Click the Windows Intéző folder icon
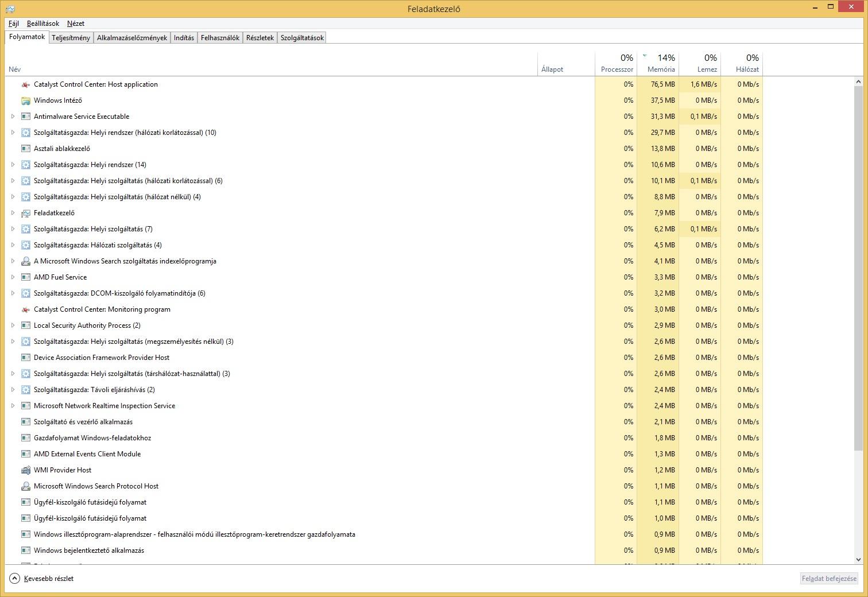The width and height of the screenshot is (868, 597). [x=25, y=100]
